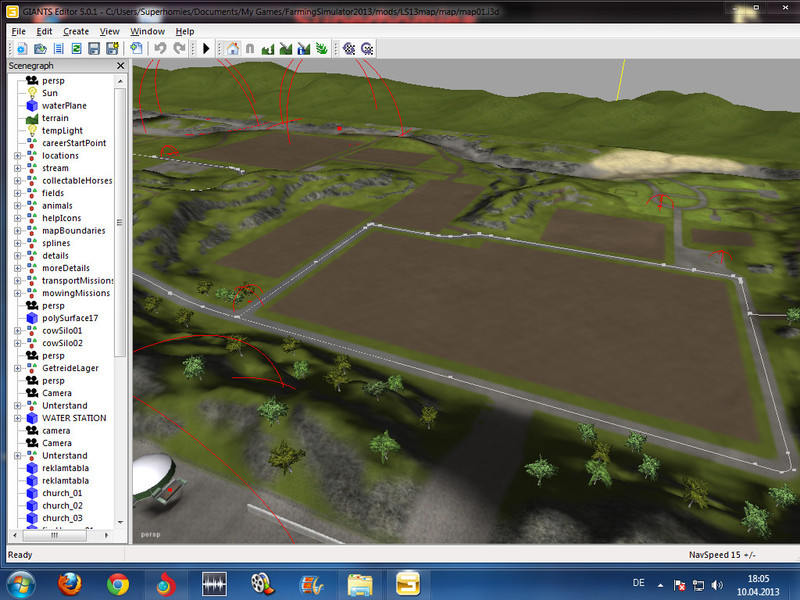Close the Scenegraph panel
Viewport: 800px width, 600px height.
point(120,65)
